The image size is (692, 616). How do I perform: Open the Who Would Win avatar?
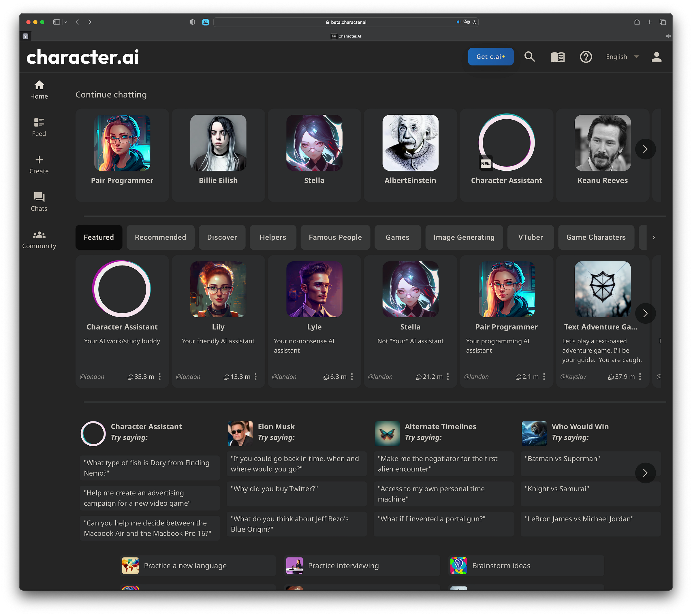pyautogui.click(x=534, y=434)
